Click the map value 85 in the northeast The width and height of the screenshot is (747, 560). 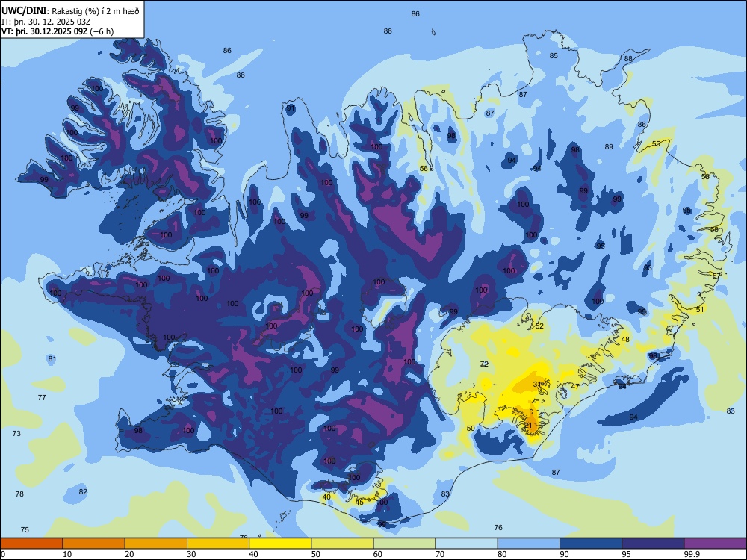click(x=554, y=56)
